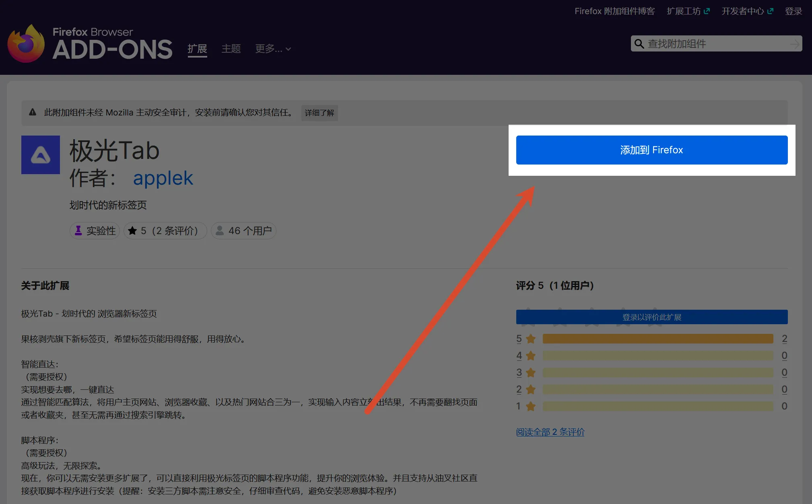The height and width of the screenshot is (504, 812).
Task: Click the 5-star row star icon
Action: 531,339
